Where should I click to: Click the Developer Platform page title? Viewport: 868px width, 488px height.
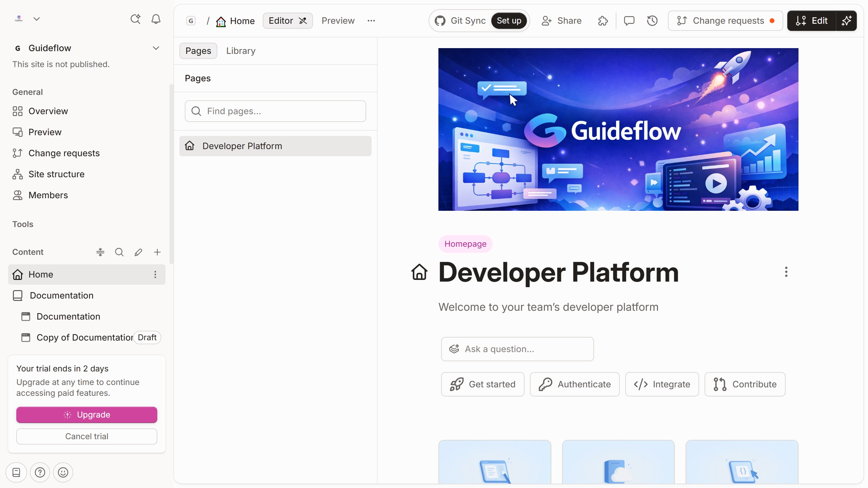pos(558,272)
